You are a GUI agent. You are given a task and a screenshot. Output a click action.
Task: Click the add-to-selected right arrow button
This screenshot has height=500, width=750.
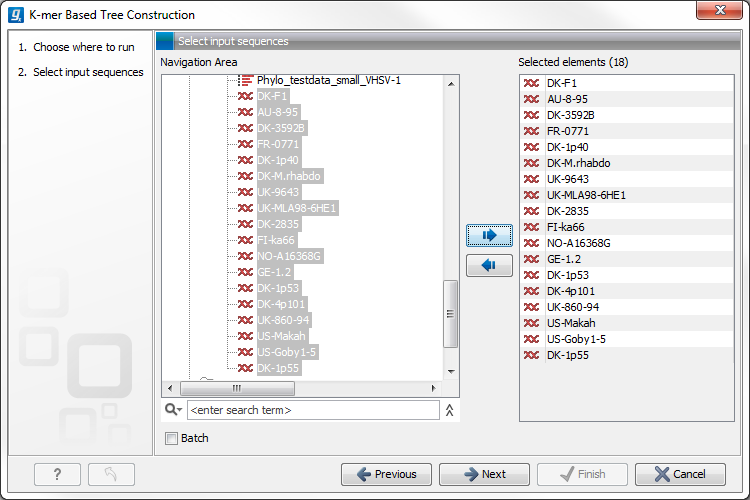pos(489,235)
